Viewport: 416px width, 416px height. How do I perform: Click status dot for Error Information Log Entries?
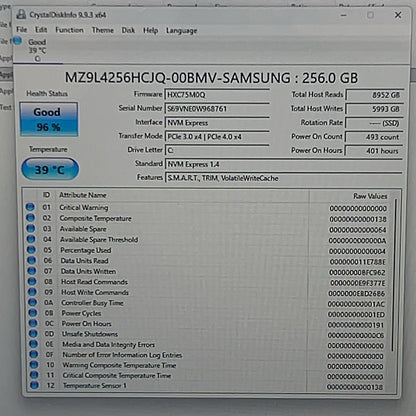[34, 354]
